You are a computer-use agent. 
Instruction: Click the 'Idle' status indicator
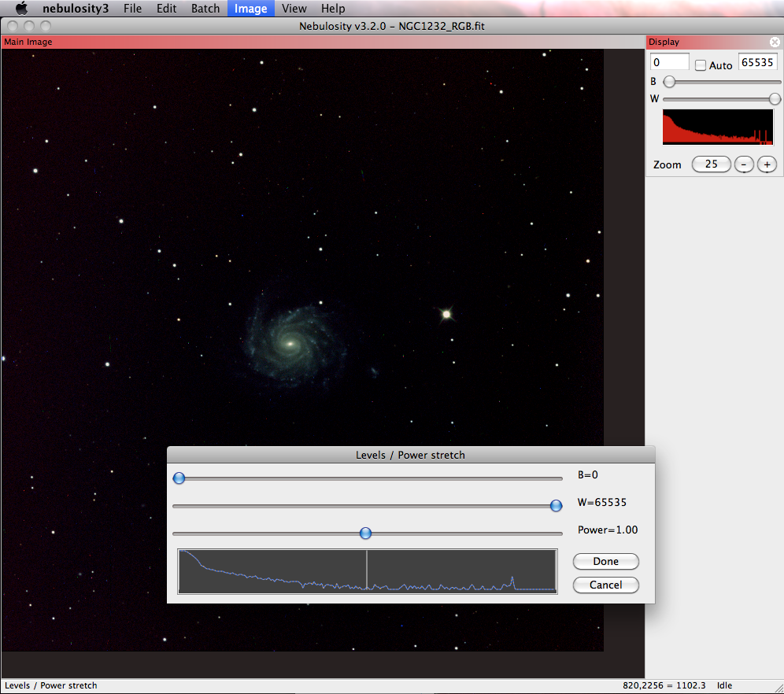click(724, 685)
